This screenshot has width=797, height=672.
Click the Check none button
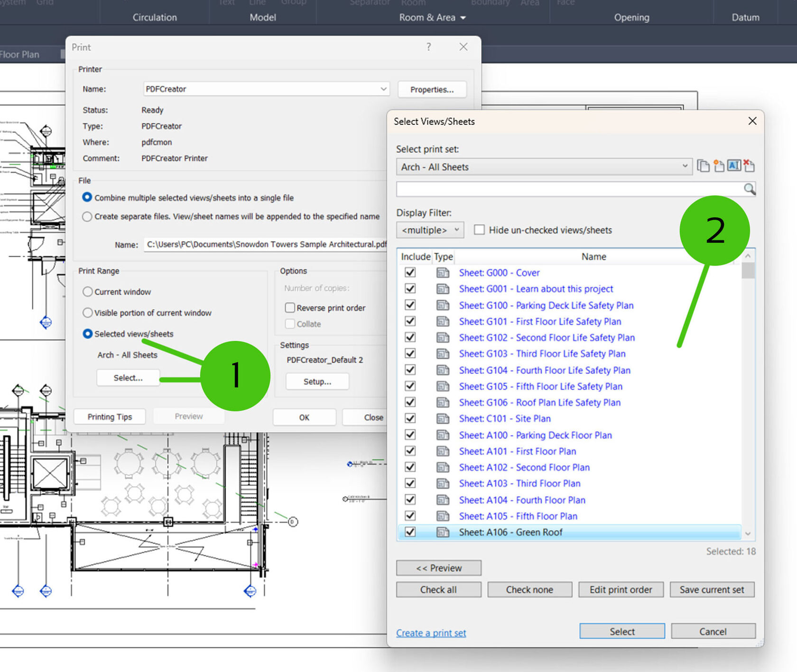coord(529,589)
